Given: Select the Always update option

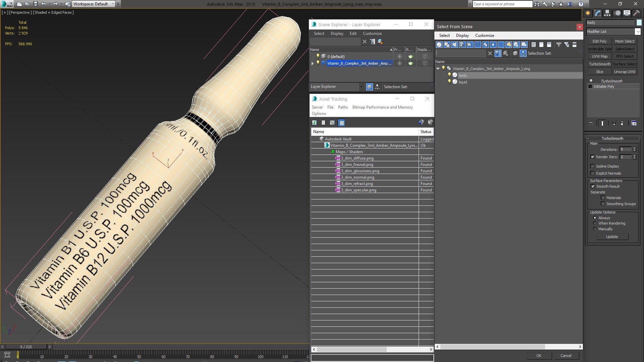Looking at the screenshot, I should (x=595, y=218).
